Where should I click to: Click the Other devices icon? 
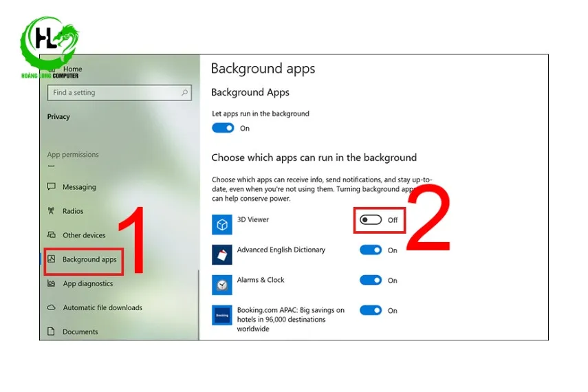(51, 235)
